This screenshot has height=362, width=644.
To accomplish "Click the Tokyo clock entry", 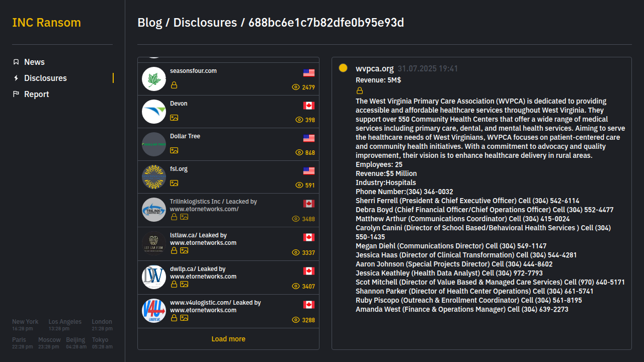I will point(102,343).
